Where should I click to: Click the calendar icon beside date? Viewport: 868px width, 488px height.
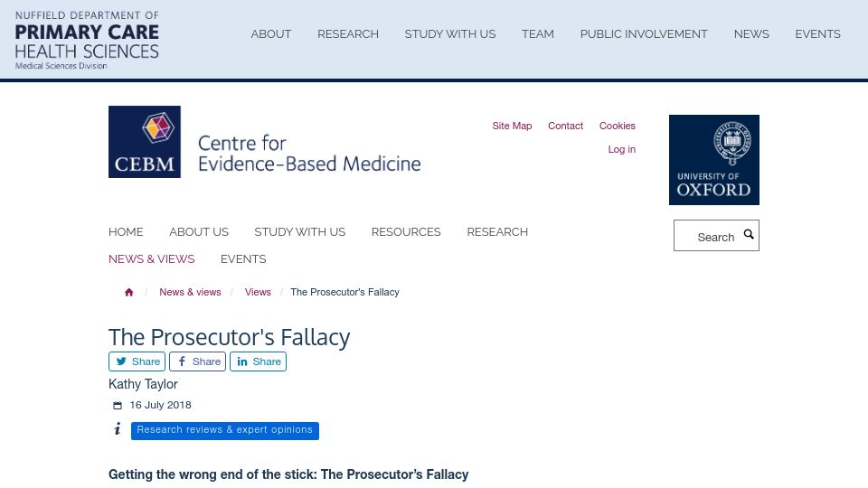click(118, 406)
